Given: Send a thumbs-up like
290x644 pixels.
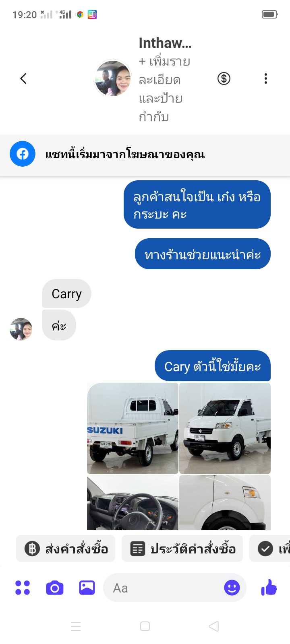Looking at the screenshot, I should (269, 588).
